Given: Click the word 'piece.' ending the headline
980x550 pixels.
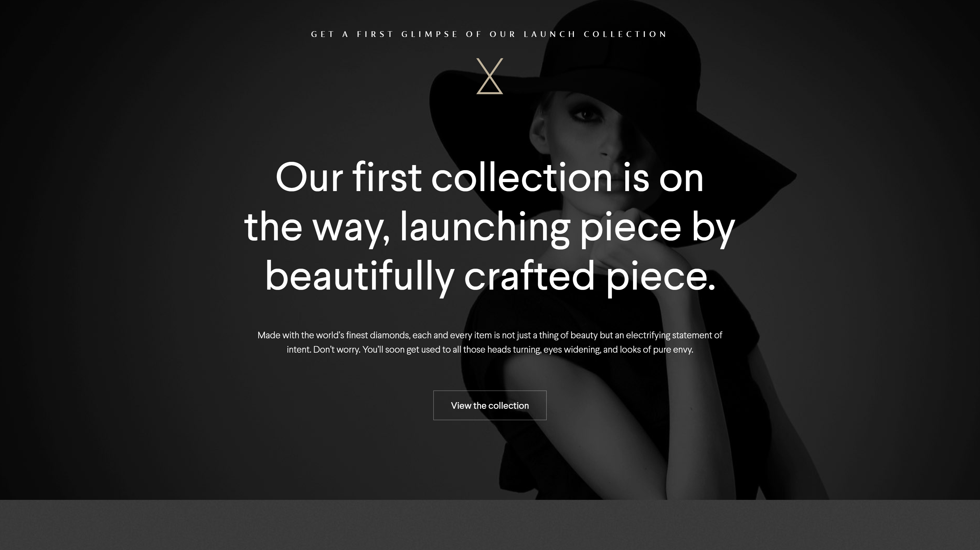Looking at the screenshot, I should 660,278.
